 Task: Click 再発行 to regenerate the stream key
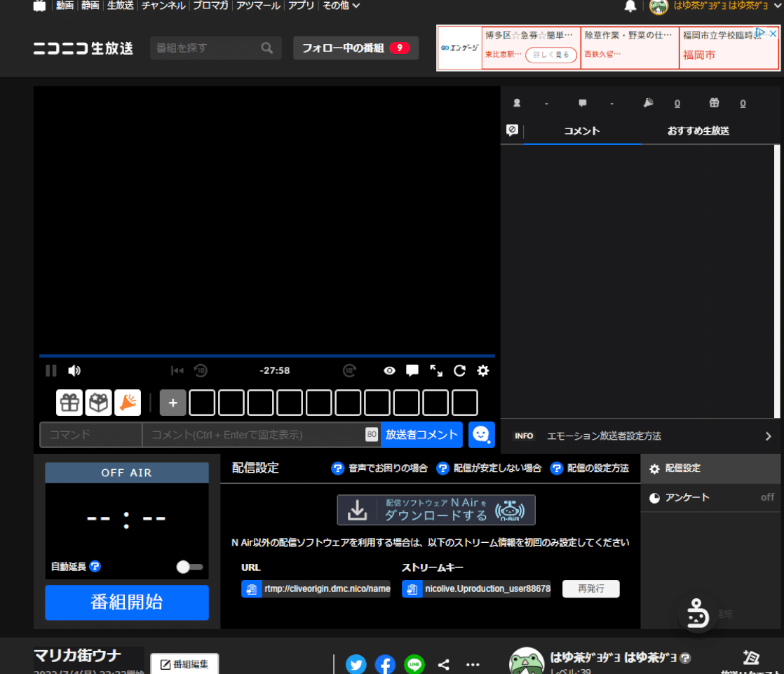point(590,588)
